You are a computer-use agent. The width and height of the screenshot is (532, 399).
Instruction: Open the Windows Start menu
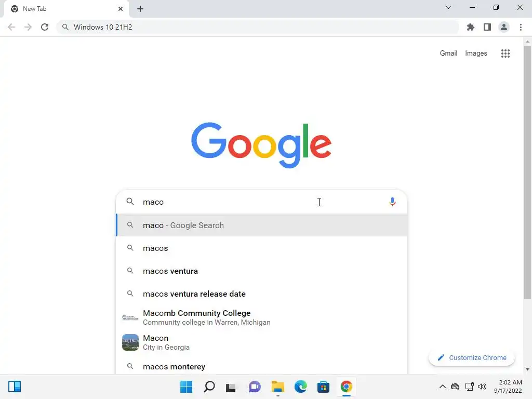(187, 387)
